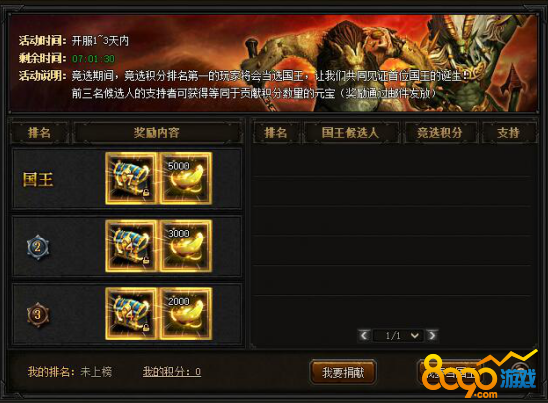Select the 5000 gold ingot reward icon
The width and height of the screenshot is (548, 403).
tap(186, 179)
